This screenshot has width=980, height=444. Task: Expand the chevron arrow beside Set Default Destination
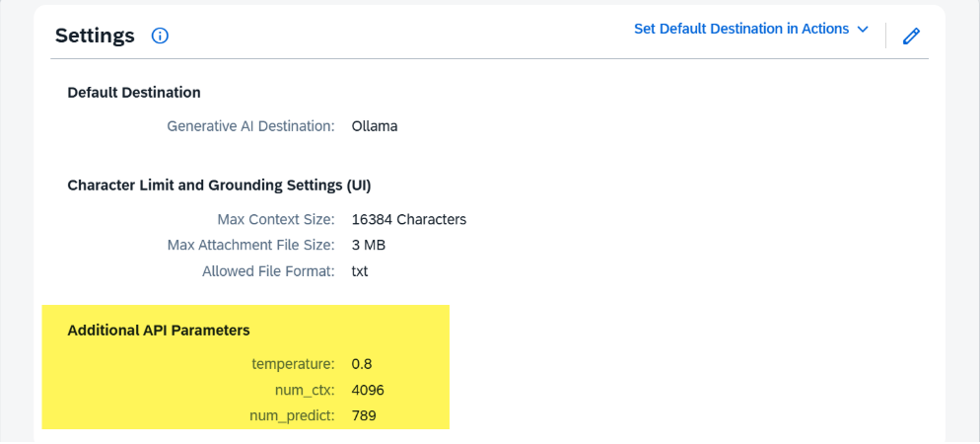pyautogui.click(x=864, y=30)
